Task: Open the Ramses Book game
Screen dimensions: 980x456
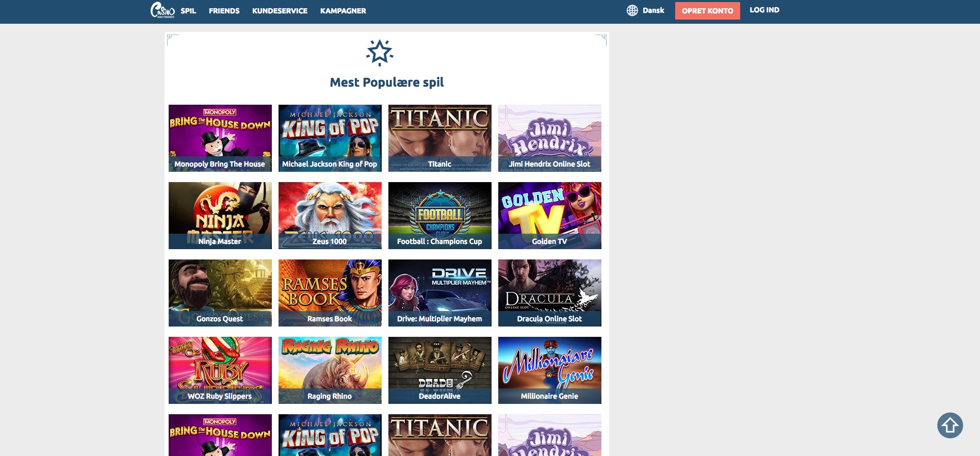Action: coord(330,293)
